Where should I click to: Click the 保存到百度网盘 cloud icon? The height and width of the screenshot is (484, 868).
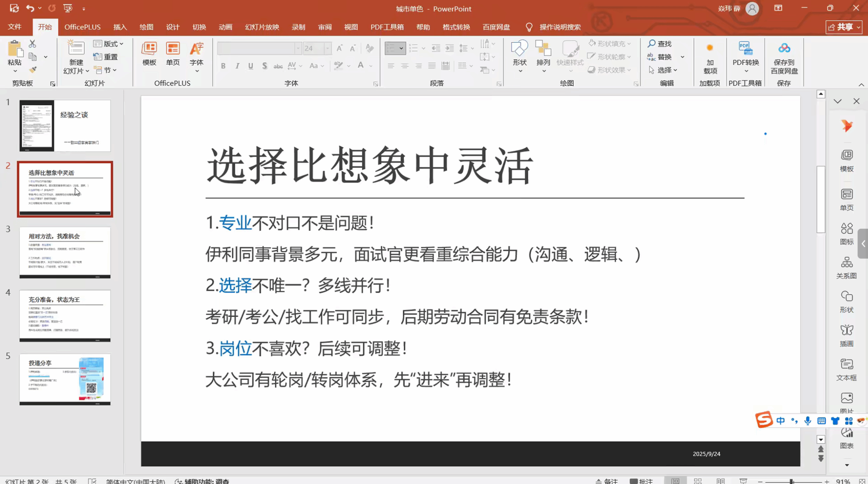pyautogui.click(x=784, y=49)
